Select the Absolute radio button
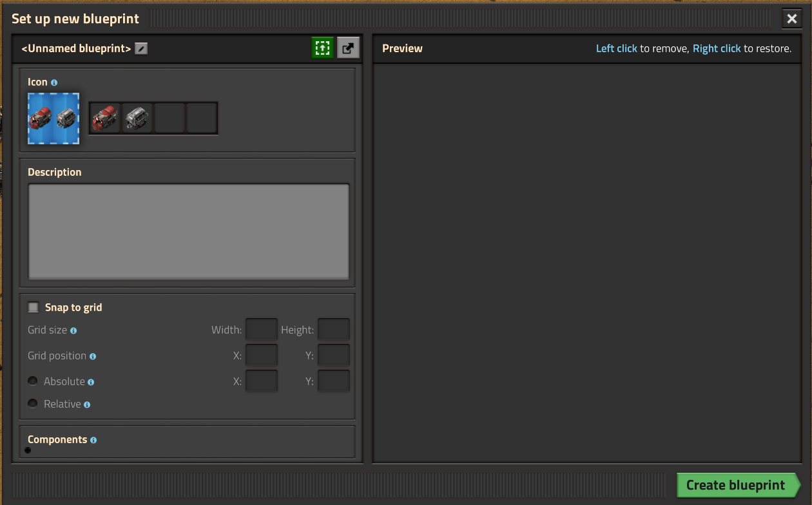812x505 pixels. 33,381
